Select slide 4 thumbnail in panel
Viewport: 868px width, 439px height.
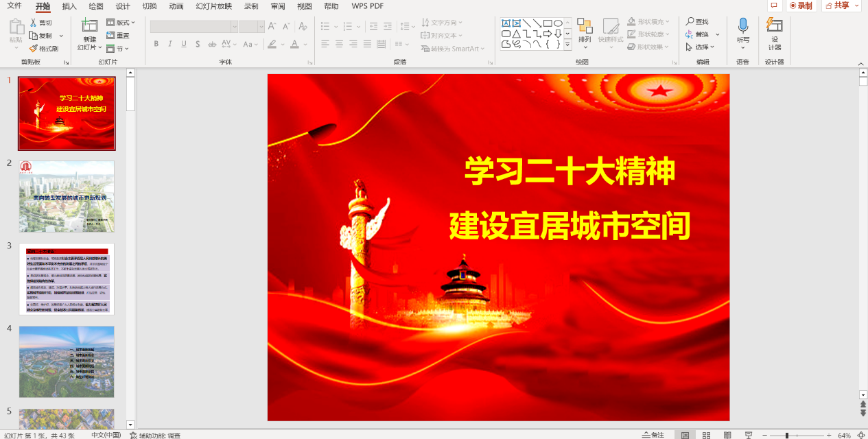click(x=67, y=361)
